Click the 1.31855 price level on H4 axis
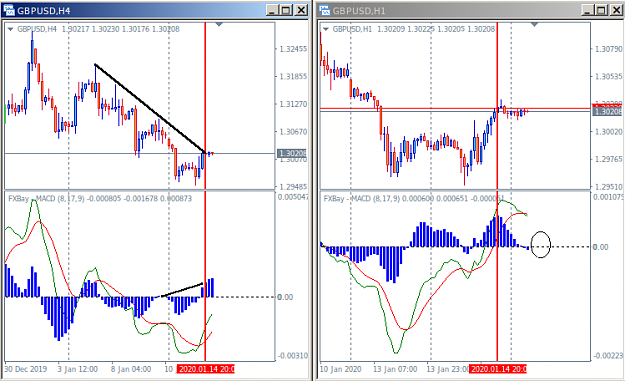The width and height of the screenshot is (625, 381). [x=293, y=77]
